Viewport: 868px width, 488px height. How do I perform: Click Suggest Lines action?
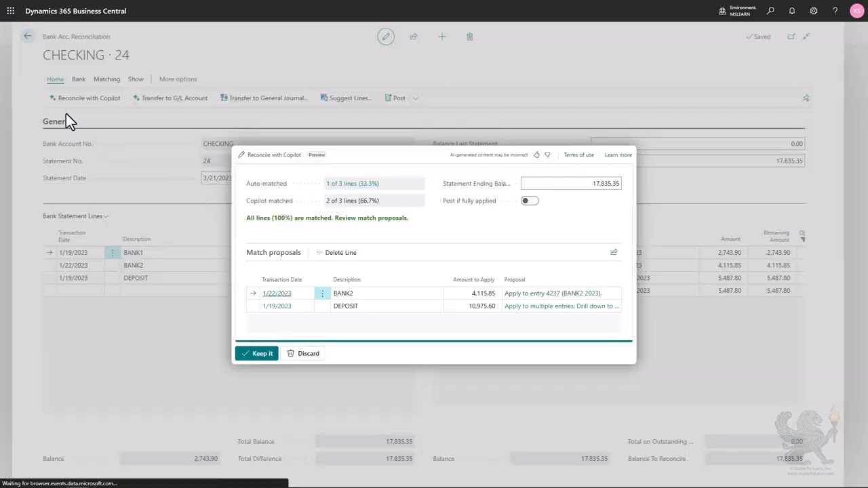346,98
